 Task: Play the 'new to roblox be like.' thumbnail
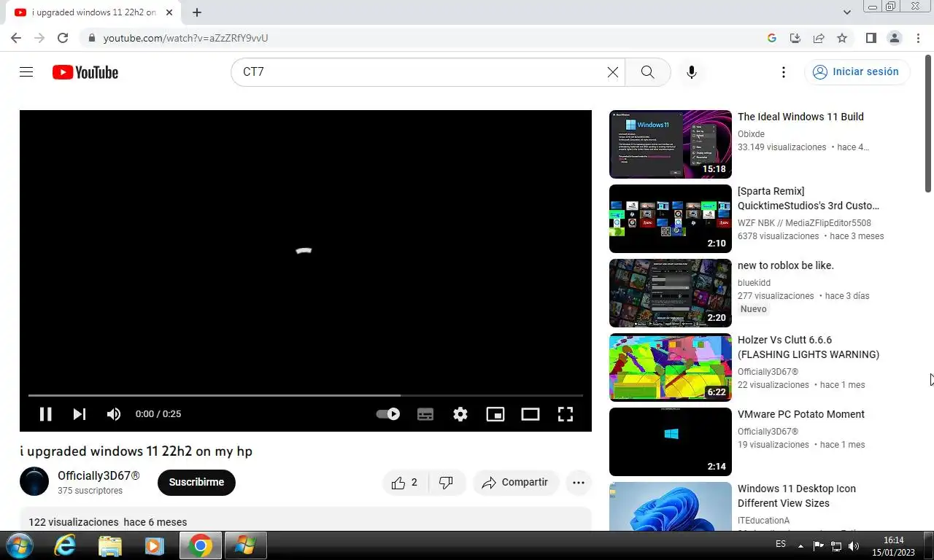[x=671, y=293]
